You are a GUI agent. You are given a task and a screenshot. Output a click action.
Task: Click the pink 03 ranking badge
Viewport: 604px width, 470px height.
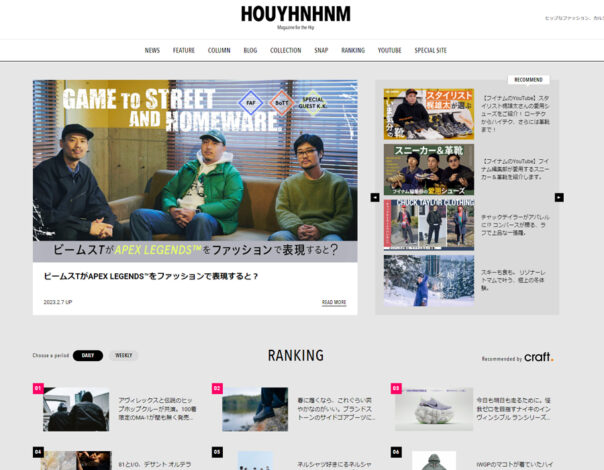[x=396, y=388]
